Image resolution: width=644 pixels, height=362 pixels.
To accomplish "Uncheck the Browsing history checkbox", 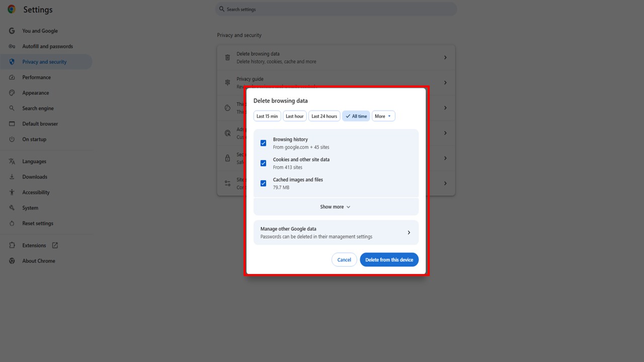I will click(263, 143).
